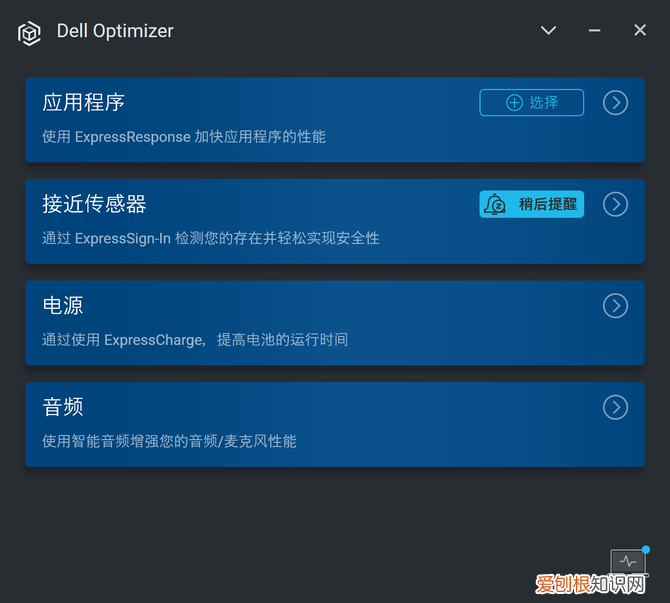The image size is (670, 603).
Task: Click the 稍后提醒 snooze button
Action: pyautogui.click(x=532, y=204)
